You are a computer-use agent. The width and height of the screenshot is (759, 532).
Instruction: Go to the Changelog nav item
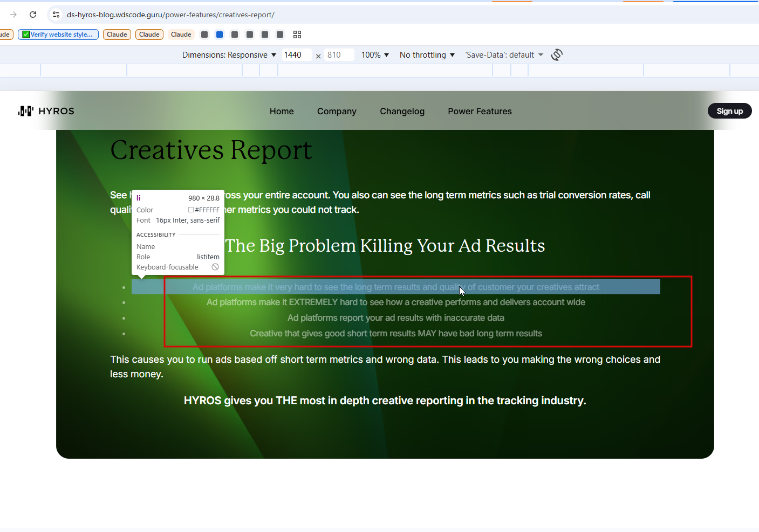point(402,111)
